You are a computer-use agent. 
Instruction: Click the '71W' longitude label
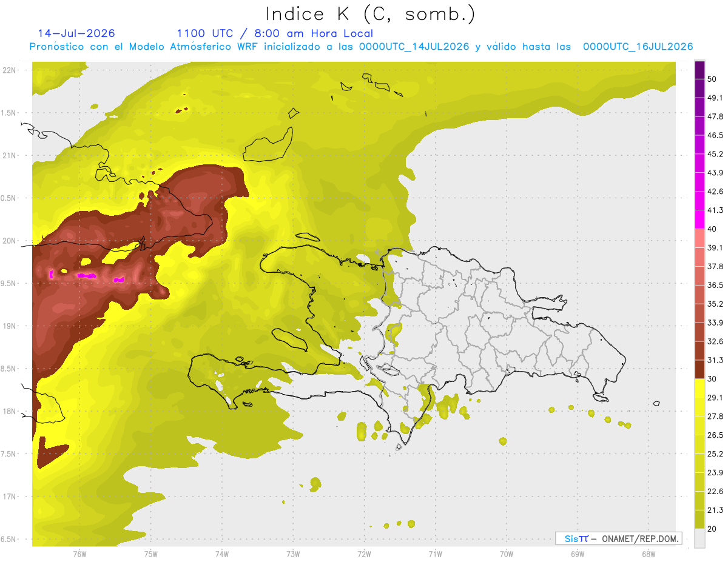pyautogui.click(x=435, y=554)
